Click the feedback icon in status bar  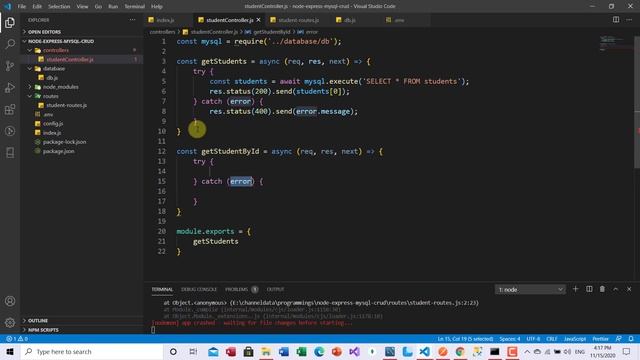(x=619, y=339)
